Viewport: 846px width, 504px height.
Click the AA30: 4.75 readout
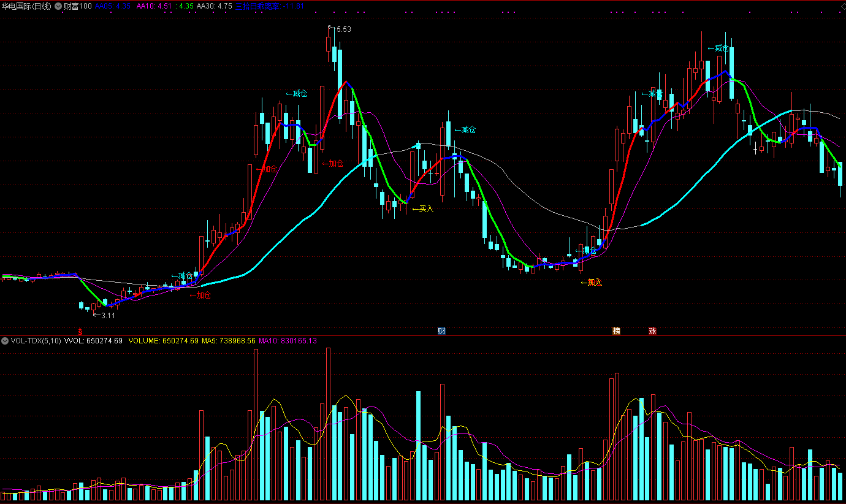coord(214,6)
